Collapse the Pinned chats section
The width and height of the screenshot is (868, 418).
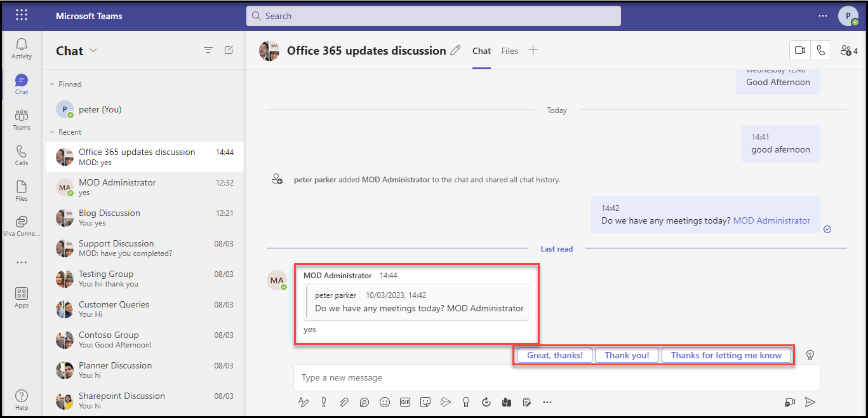point(52,84)
